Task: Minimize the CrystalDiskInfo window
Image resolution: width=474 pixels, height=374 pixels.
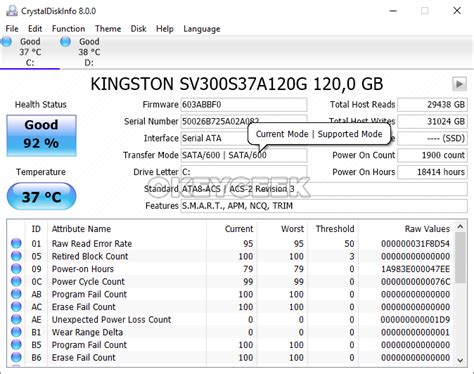Action: [x=393, y=11]
